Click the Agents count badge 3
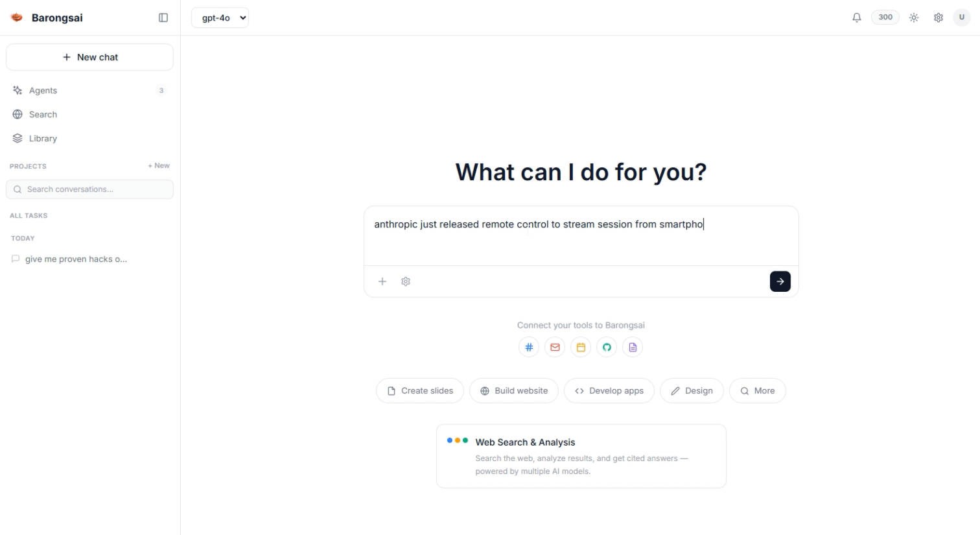The width and height of the screenshot is (980, 535). click(161, 90)
